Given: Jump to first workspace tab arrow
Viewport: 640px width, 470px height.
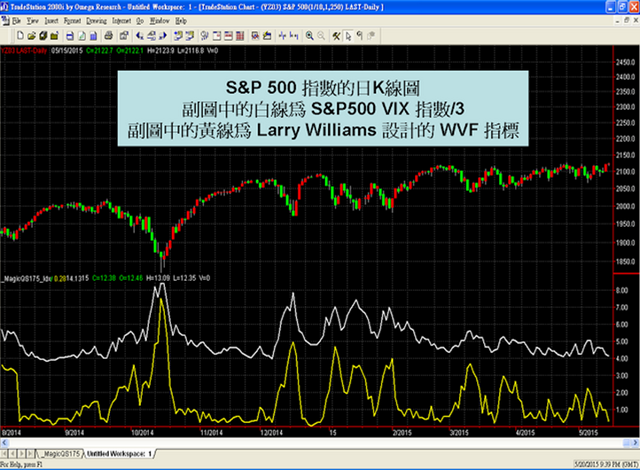Looking at the screenshot, I should 4,454.
